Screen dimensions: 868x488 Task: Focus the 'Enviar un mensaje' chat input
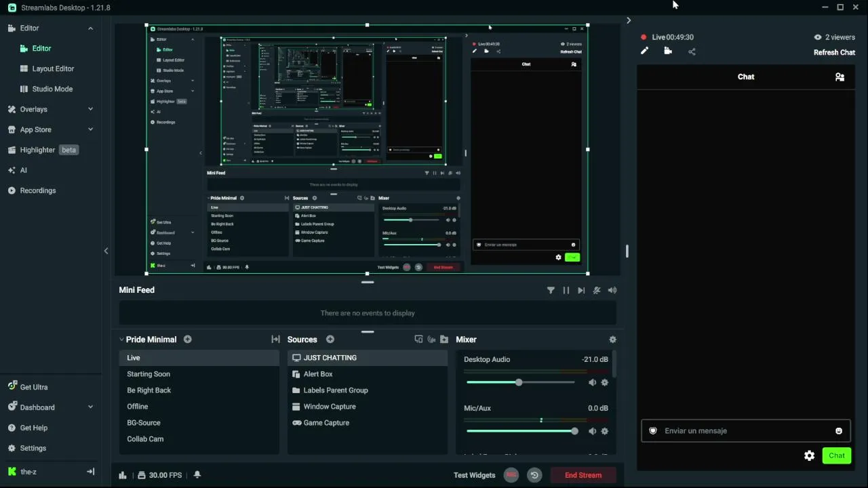tap(745, 431)
